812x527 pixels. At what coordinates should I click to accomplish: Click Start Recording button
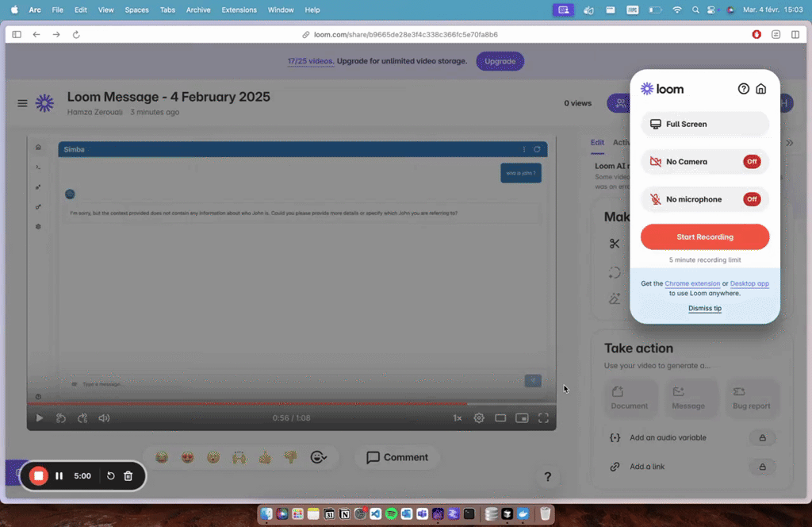point(705,237)
